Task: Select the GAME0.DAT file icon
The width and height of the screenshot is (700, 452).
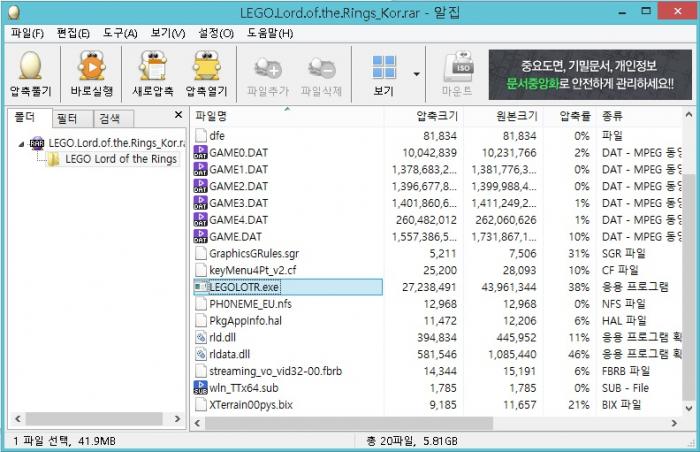Action: pos(200,152)
